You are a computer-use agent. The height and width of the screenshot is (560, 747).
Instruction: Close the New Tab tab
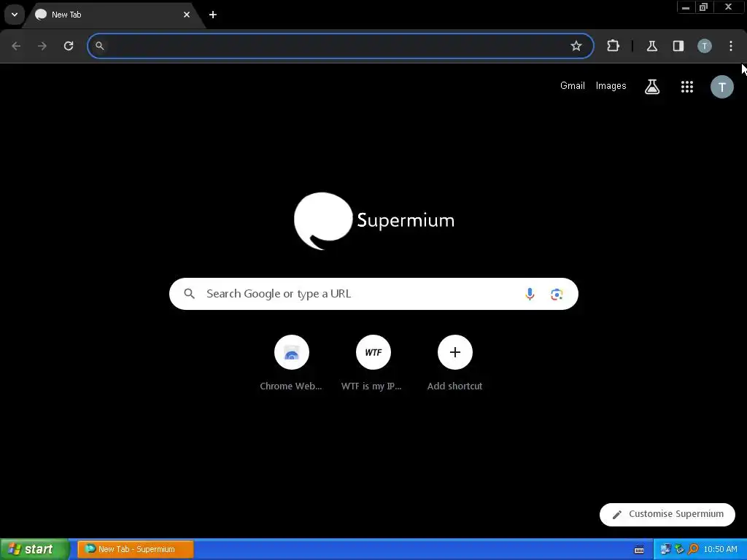[186, 15]
